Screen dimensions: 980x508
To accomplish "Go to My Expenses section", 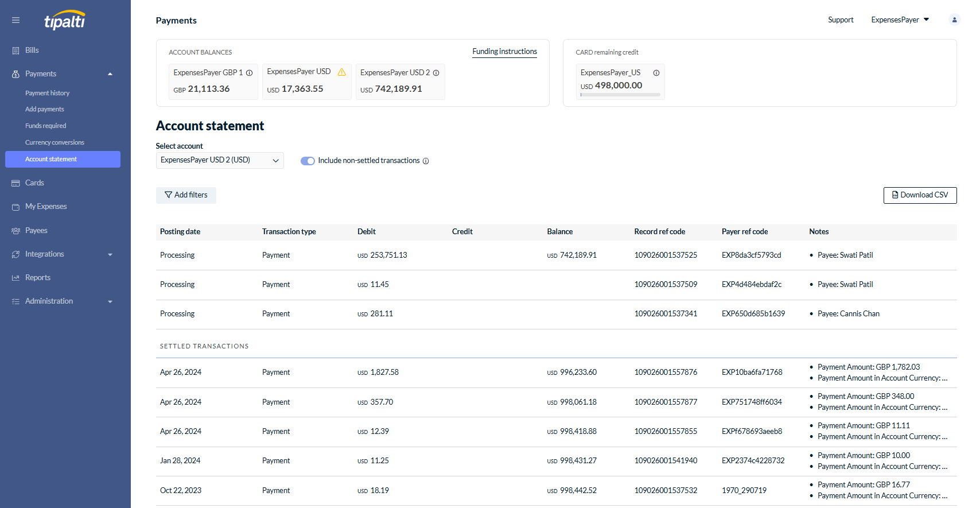I will coord(46,207).
